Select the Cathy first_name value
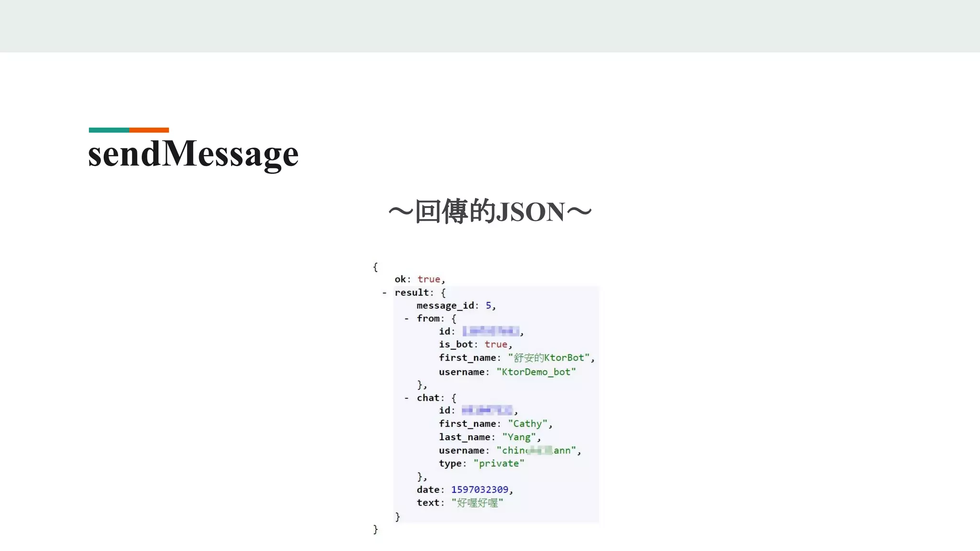This screenshot has height=551, width=980. (x=528, y=424)
